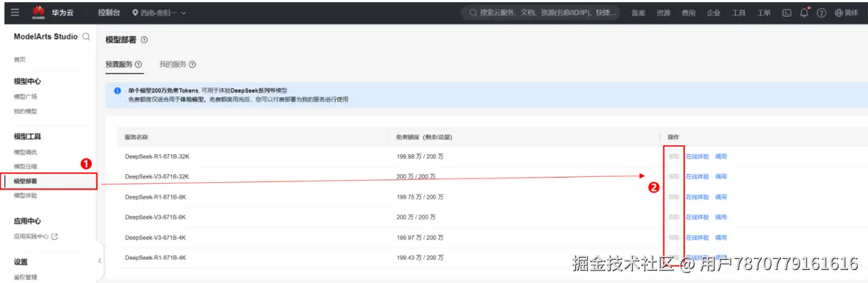Open 费用 top menu item

[x=688, y=13]
